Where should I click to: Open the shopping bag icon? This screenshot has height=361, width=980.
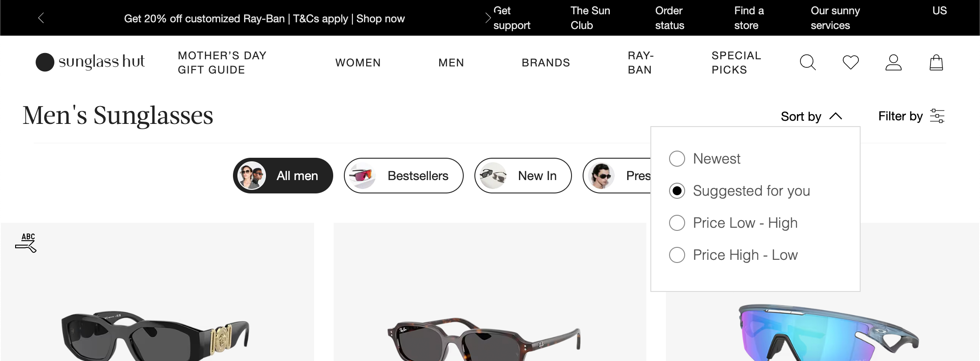[936, 62]
